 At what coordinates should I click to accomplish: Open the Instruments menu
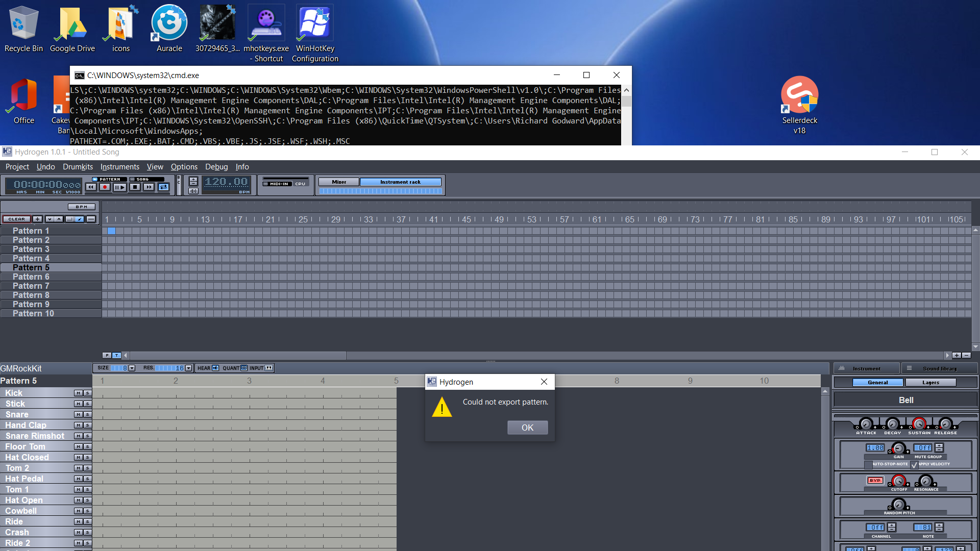(x=119, y=167)
